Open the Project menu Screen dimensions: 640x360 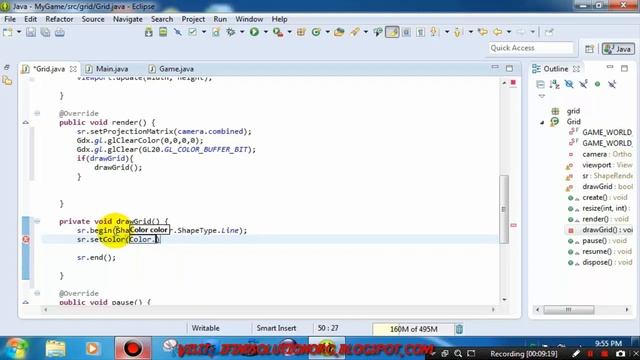(193, 19)
